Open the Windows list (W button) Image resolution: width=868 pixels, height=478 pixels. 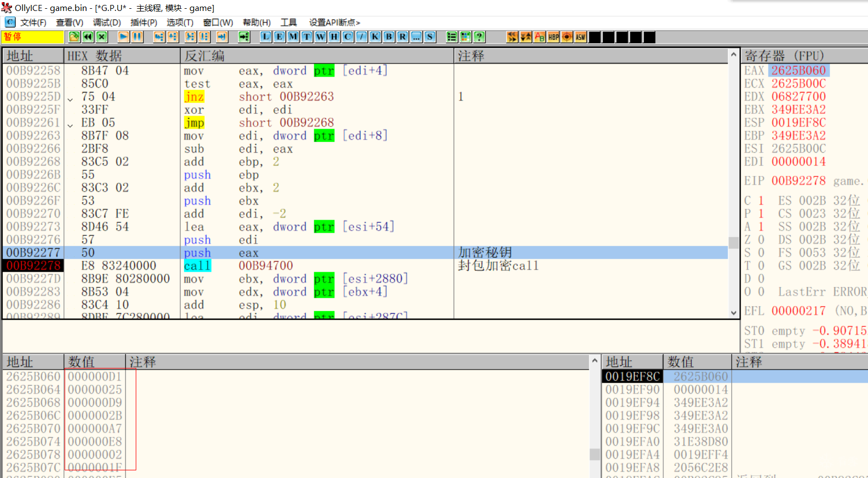click(321, 37)
